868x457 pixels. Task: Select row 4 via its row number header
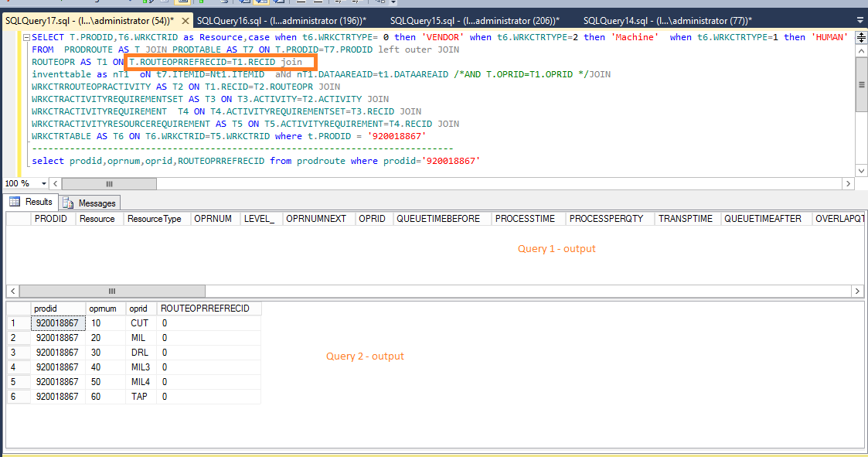19,367
